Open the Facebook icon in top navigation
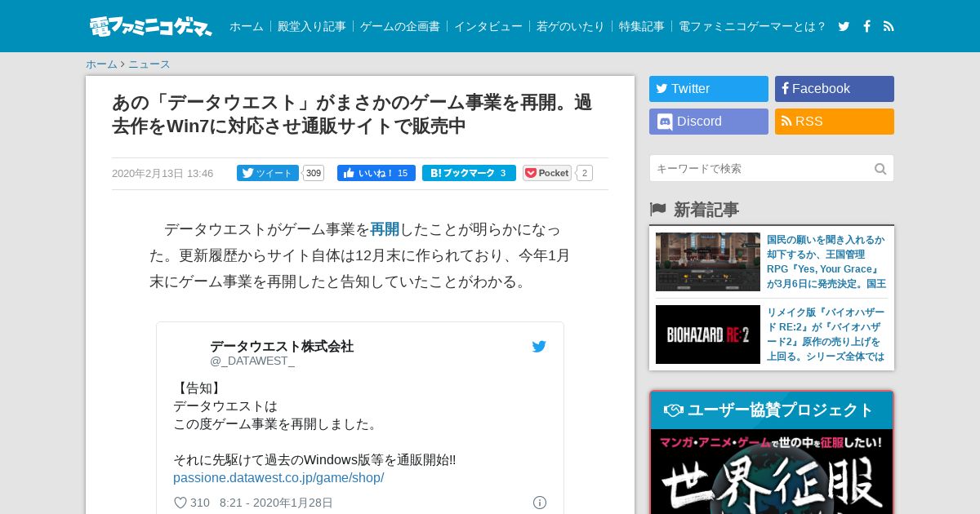980x514 pixels. click(866, 26)
